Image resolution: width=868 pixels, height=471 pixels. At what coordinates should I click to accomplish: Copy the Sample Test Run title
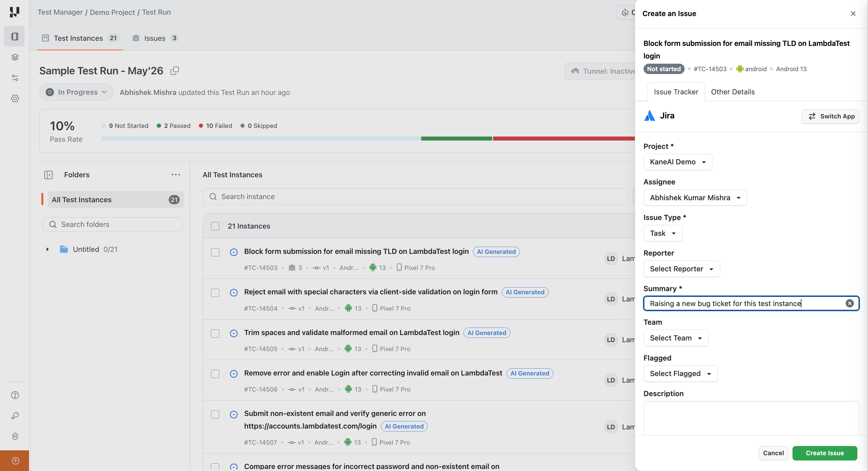coord(175,71)
